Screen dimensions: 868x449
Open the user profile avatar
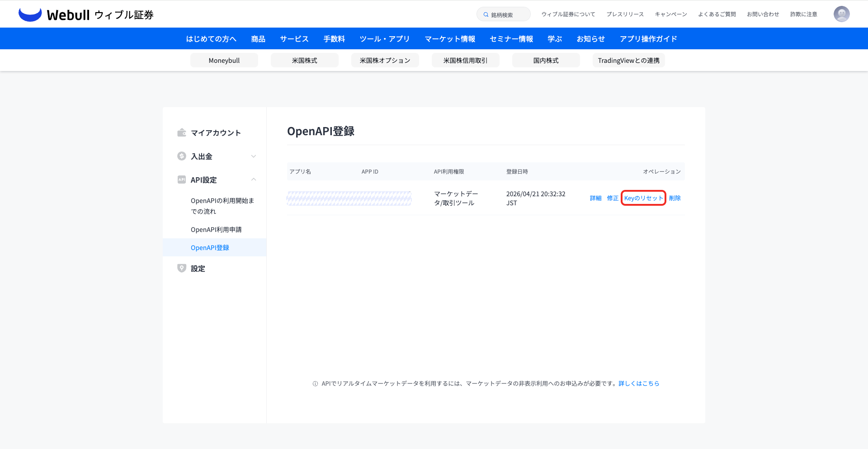[x=841, y=14]
